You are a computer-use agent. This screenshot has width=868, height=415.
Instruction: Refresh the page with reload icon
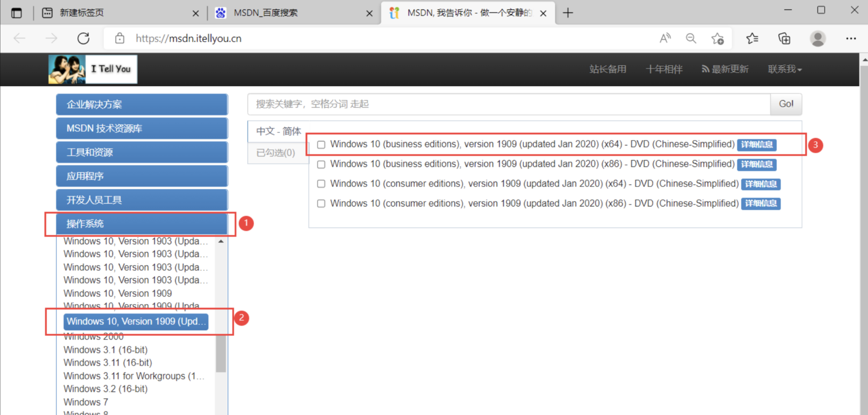click(x=83, y=39)
